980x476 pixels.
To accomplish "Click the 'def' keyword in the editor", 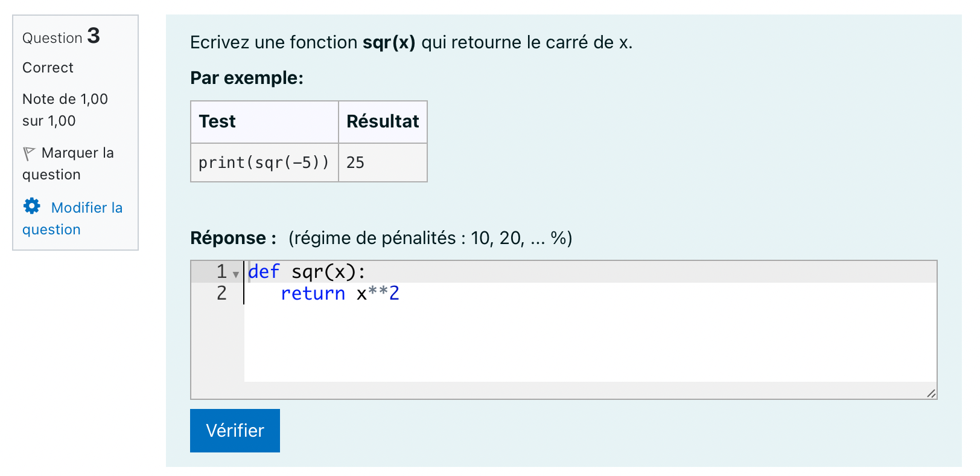I will click(x=264, y=271).
